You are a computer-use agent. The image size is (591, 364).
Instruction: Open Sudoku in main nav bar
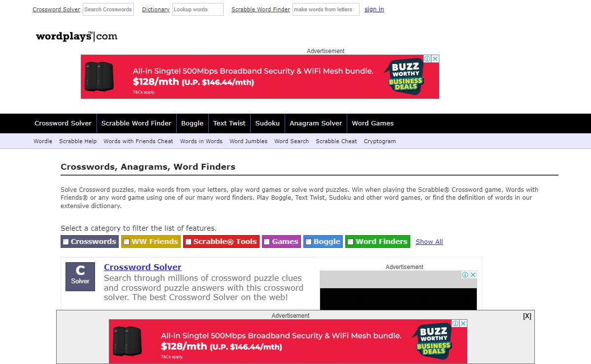(x=267, y=123)
